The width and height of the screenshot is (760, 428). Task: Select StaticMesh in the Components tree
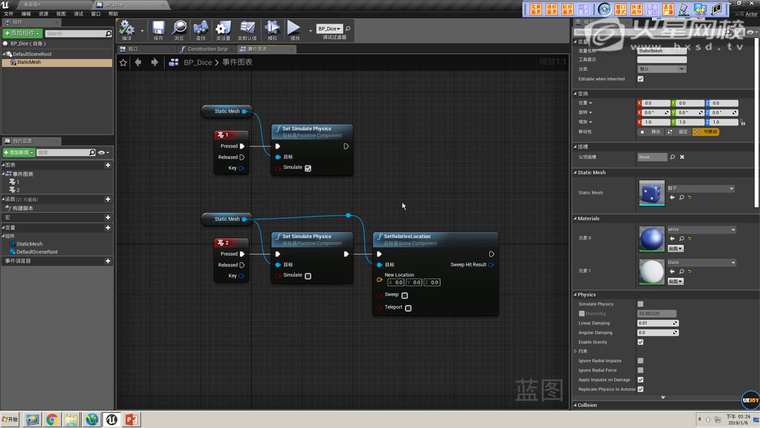(x=29, y=62)
